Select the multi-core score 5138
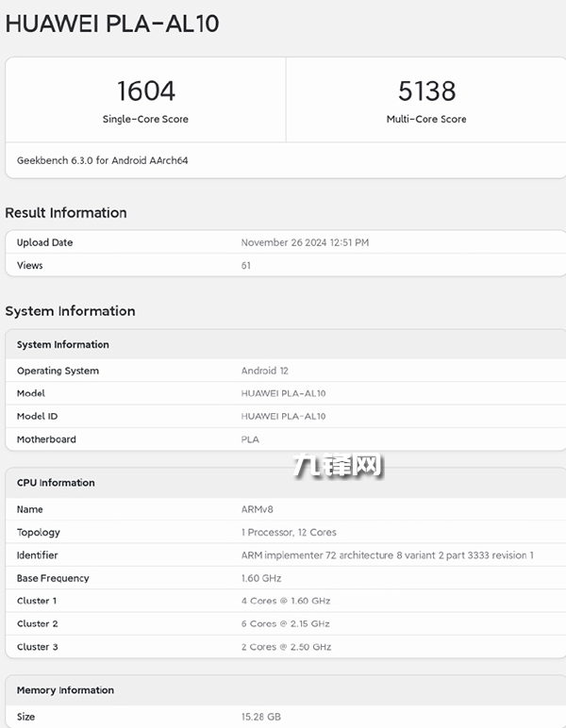The width and height of the screenshot is (566, 728). 426,91
